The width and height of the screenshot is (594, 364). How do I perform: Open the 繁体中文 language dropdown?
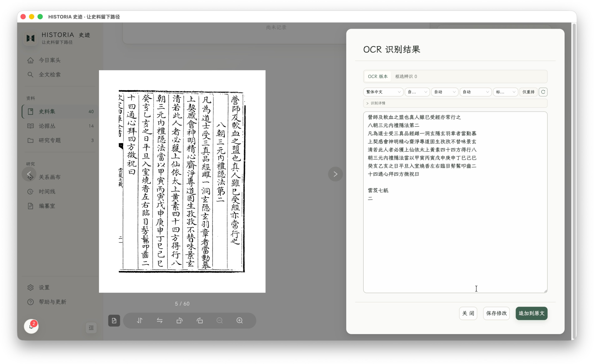[x=383, y=92]
